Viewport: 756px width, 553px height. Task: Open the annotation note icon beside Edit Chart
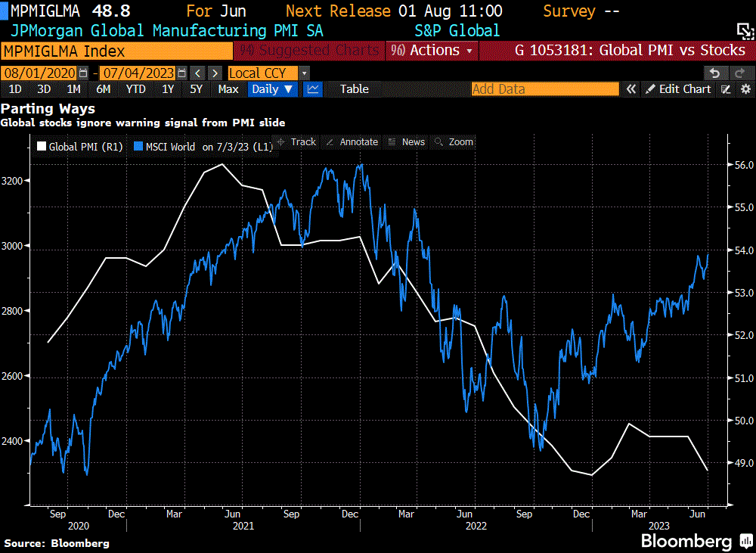(x=726, y=89)
